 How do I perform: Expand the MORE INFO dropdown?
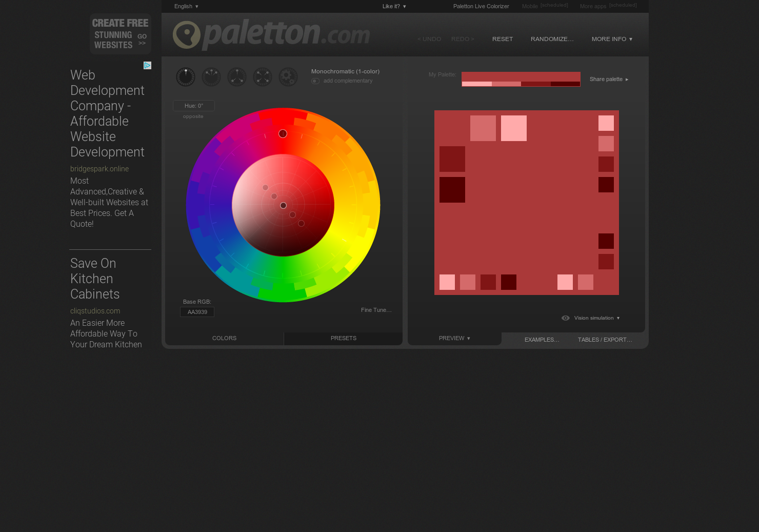click(611, 39)
